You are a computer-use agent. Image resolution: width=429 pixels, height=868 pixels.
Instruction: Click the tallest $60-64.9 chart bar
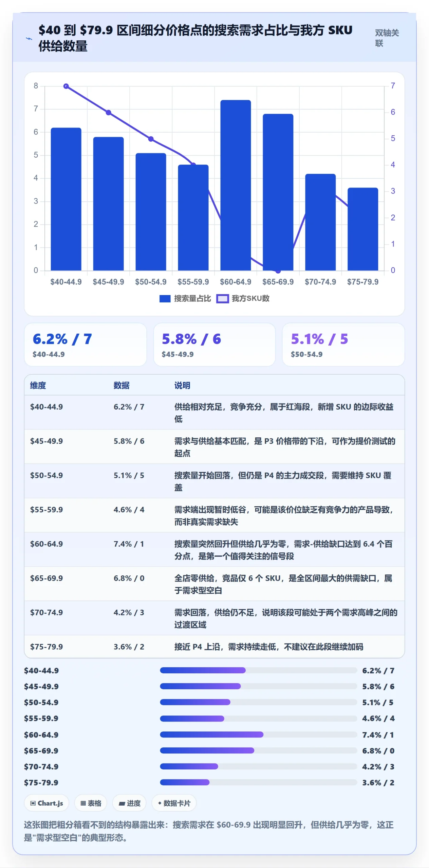point(236,185)
